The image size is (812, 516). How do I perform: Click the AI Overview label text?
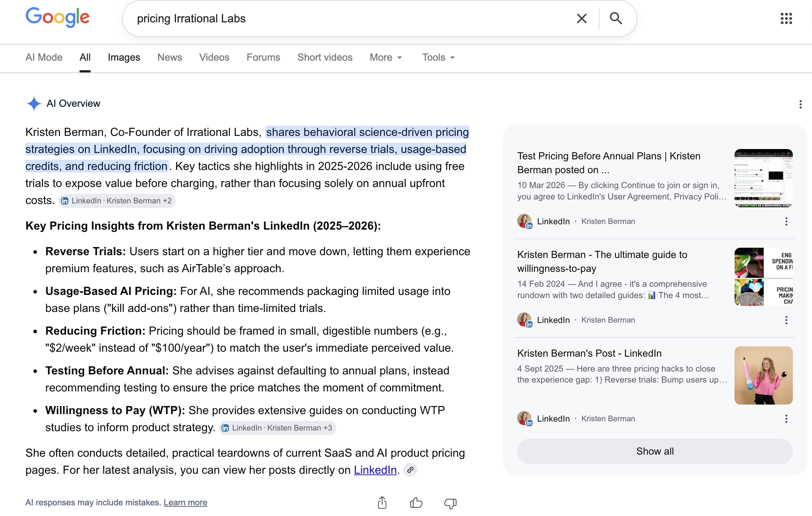click(x=74, y=104)
